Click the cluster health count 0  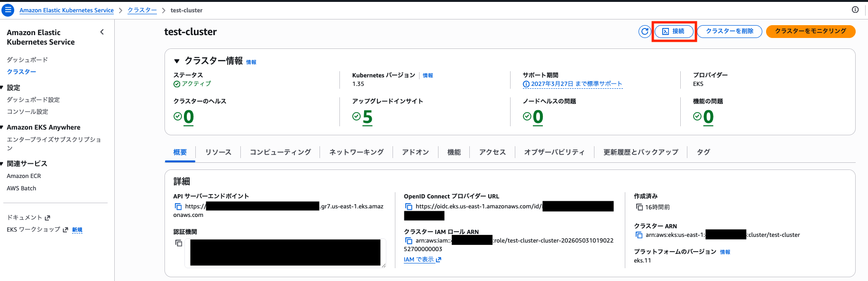[189, 117]
